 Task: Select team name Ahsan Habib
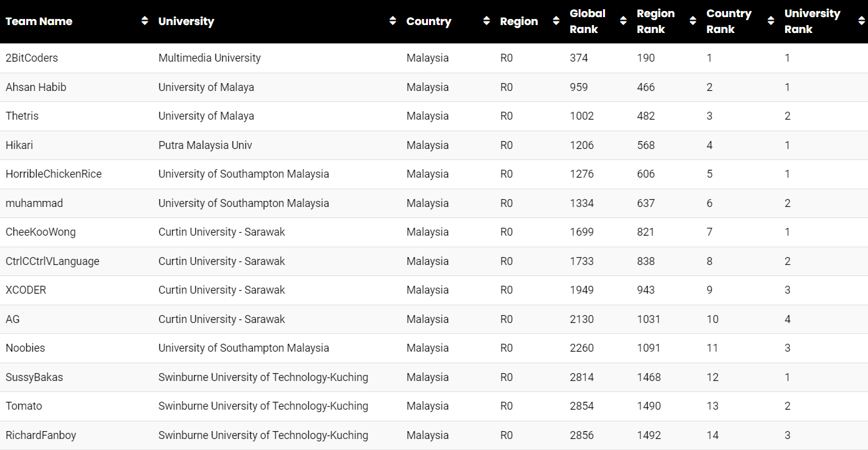[36, 87]
